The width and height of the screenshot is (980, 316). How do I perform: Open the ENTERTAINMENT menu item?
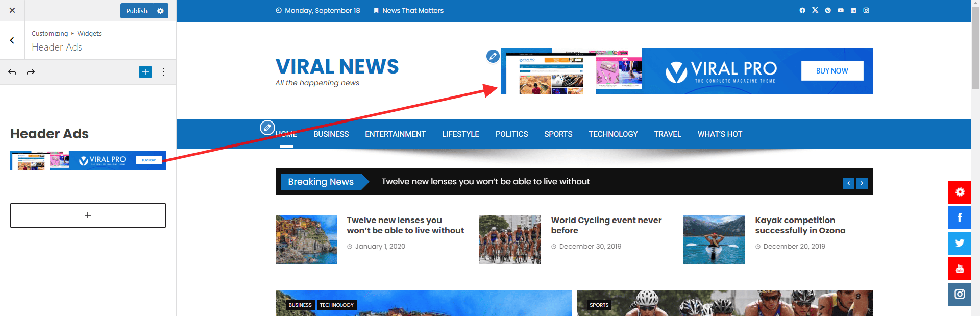396,134
